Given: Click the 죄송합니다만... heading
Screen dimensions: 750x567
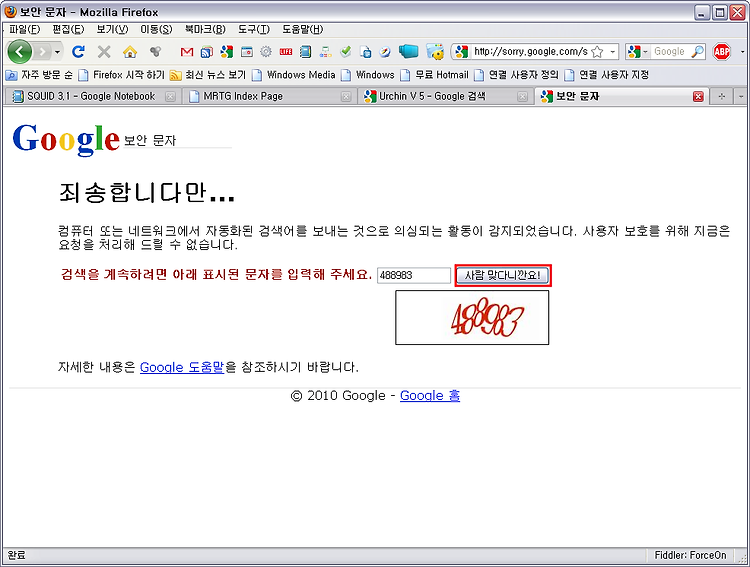Looking at the screenshot, I should point(146,192).
